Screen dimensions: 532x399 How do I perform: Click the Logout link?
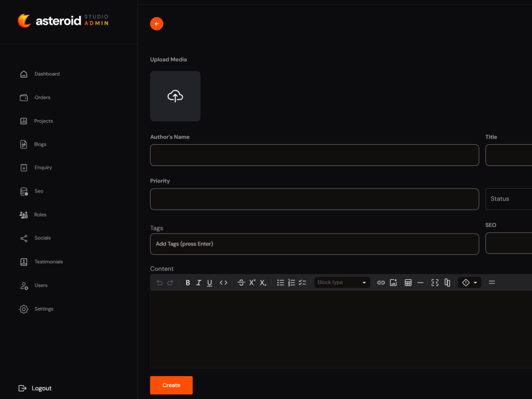(x=35, y=388)
